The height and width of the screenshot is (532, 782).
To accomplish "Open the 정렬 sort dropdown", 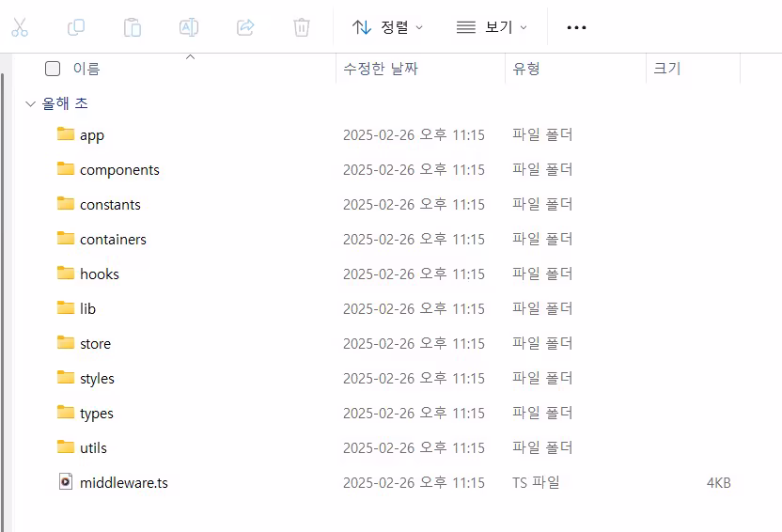I will pos(387,27).
